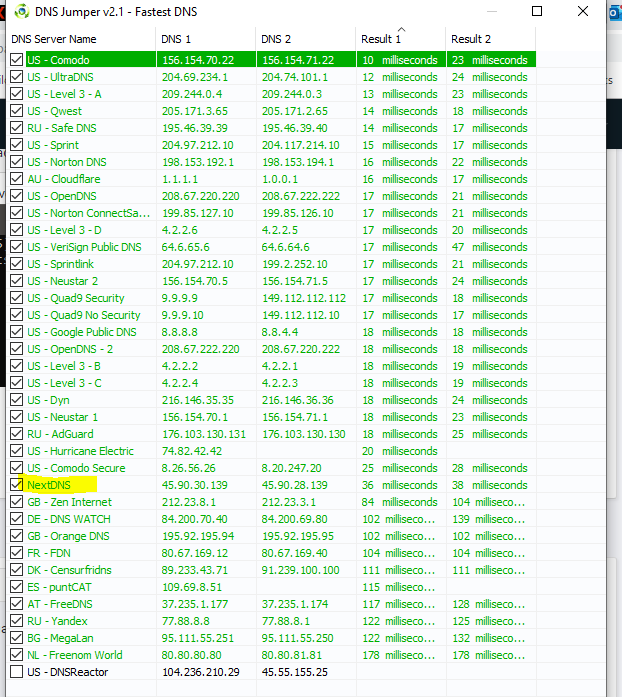622x697 pixels.
Task: Select DK - Censurfridns entry
Action: 69,570
